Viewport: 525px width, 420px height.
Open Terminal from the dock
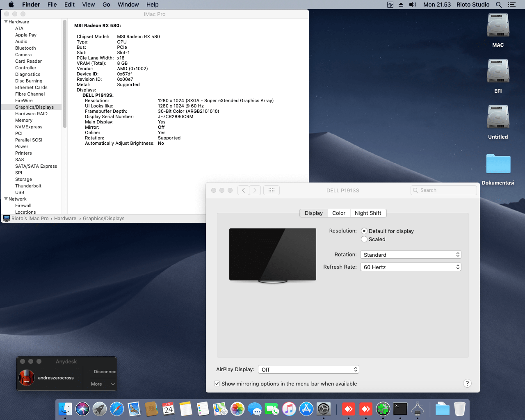point(400,409)
